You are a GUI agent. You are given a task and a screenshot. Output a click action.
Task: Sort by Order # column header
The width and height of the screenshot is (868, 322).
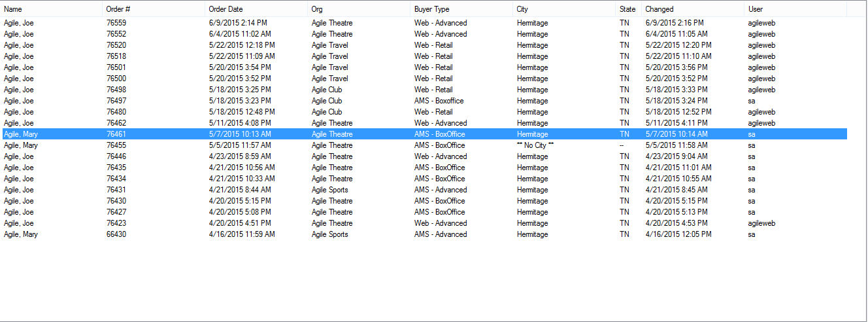pyautogui.click(x=154, y=9)
